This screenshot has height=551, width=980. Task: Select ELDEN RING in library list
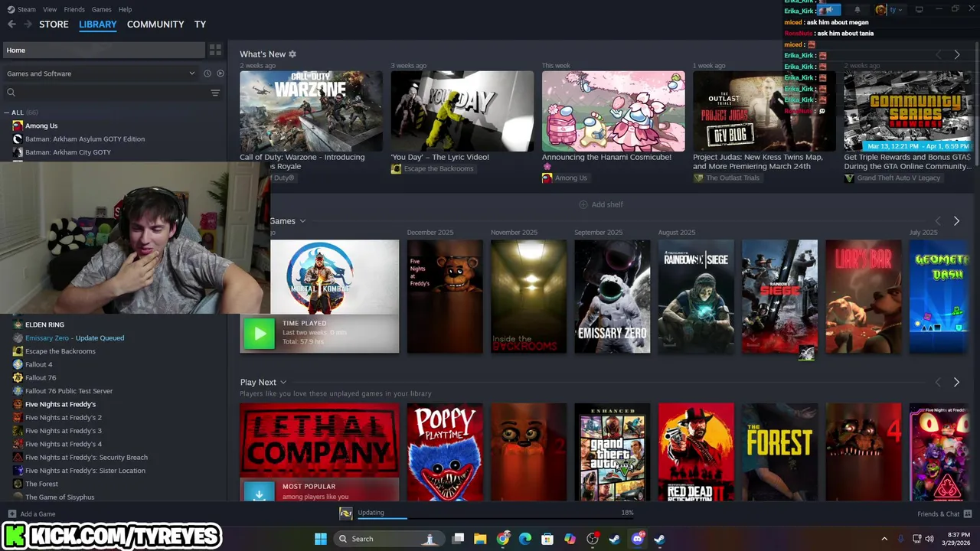44,324
